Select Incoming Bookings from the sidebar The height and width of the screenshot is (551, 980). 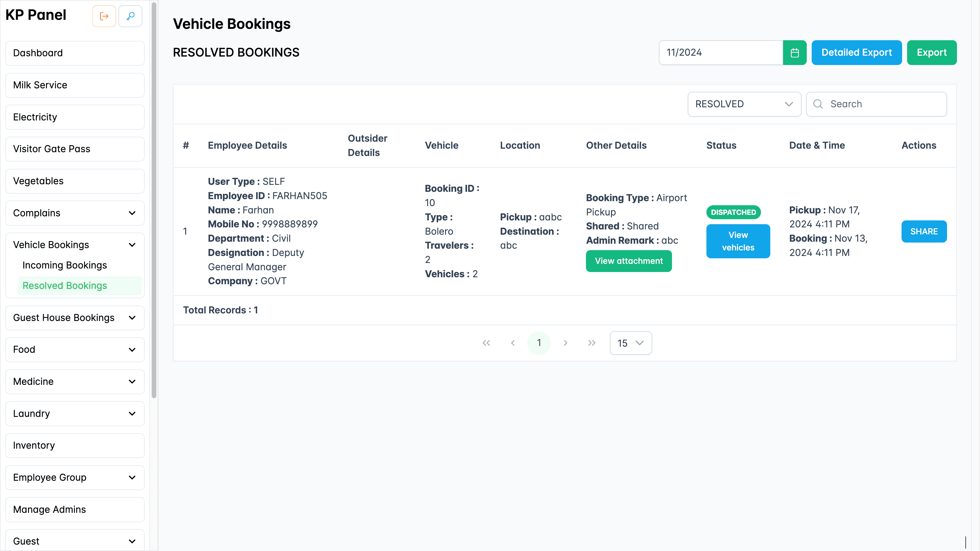point(64,265)
